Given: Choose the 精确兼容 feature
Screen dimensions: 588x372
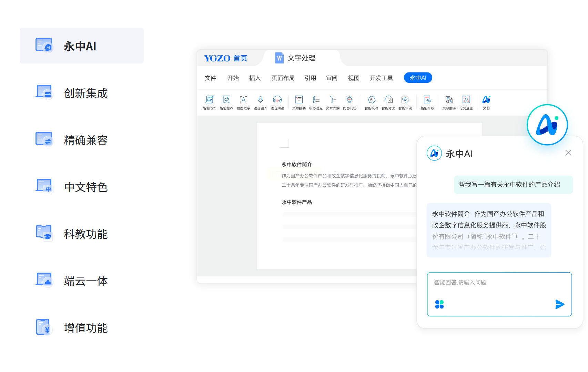Looking at the screenshot, I should pyautogui.click(x=82, y=140).
